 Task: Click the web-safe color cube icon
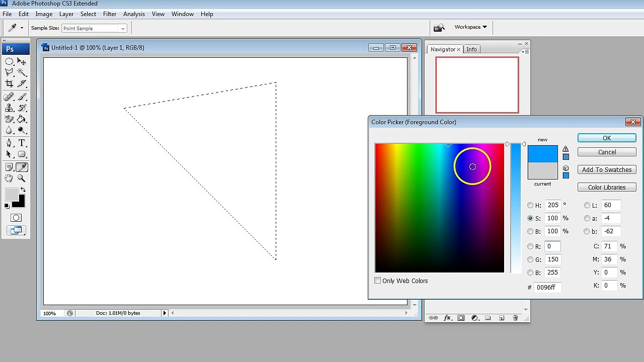point(566,168)
